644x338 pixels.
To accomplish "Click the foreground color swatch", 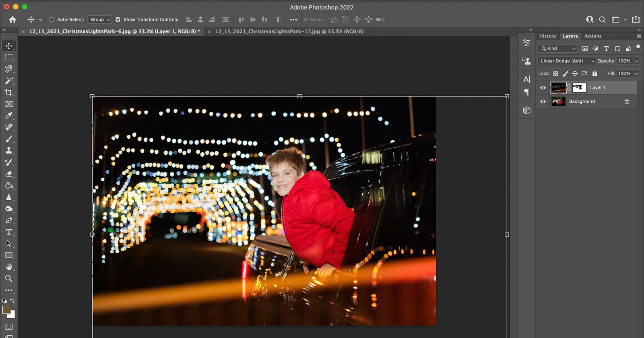I will pyautogui.click(x=6, y=309).
